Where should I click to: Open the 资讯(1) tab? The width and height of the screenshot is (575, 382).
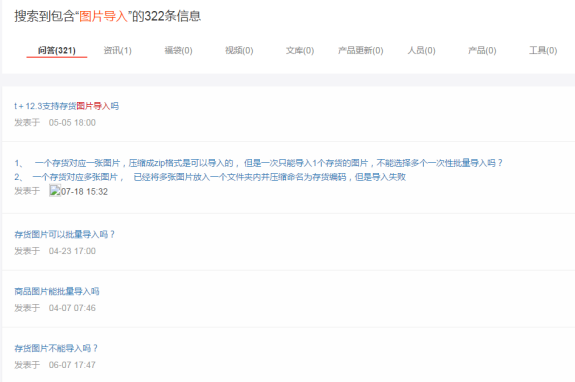(117, 50)
